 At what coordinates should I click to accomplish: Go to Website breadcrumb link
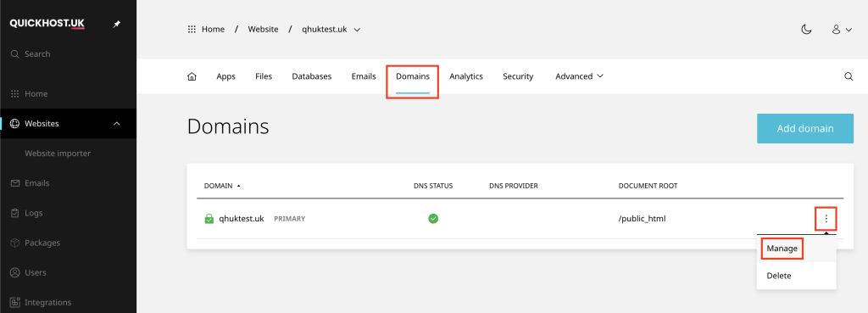tap(263, 30)
